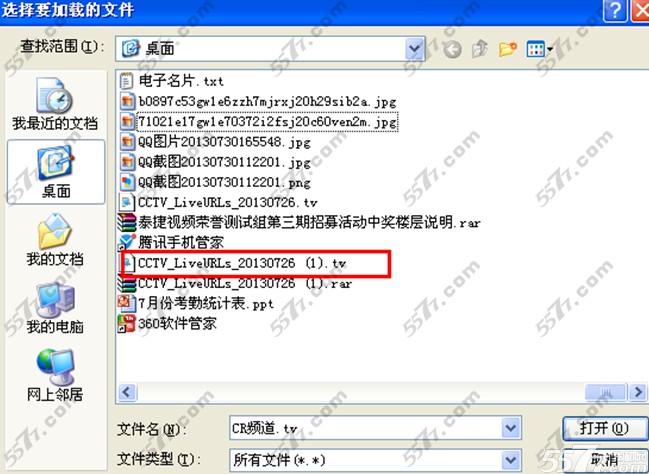Open My Recent Documents (我最近的文档) shortcut
The width and height of the screenshot is (649, 474).
tap(55, 104)
